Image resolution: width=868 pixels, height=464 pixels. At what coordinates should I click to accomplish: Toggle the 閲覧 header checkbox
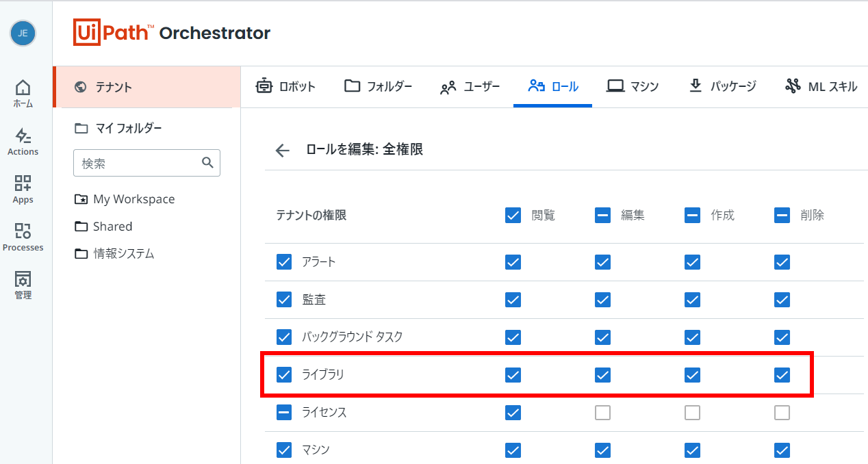513,215
